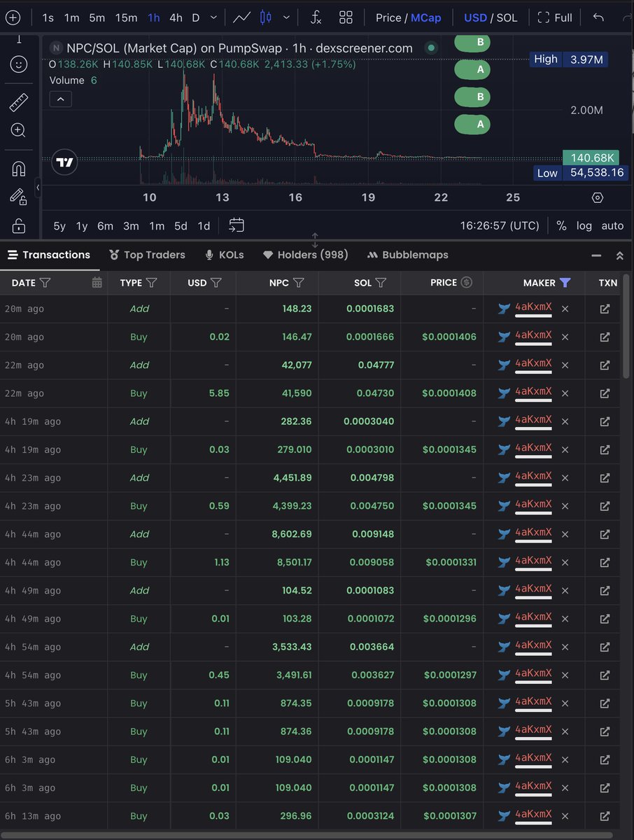This screenshot has height=840, width=634.
Task: Toggle price column dollar icon
Action: pos(467,283)
